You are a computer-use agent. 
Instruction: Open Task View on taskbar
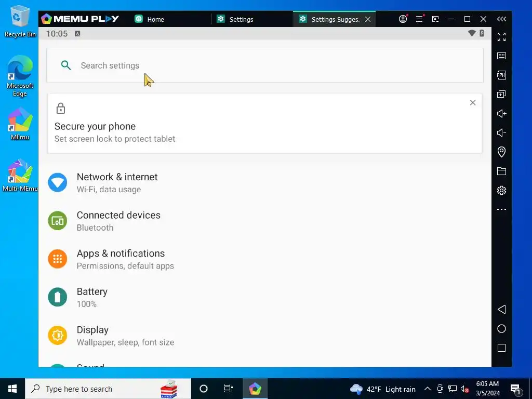229,389
